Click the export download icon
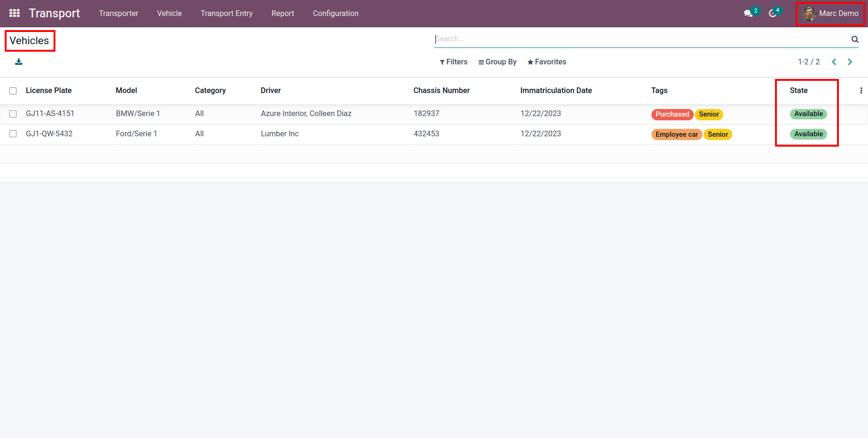This screenshot has height=438, width=868. pos(19,62)
